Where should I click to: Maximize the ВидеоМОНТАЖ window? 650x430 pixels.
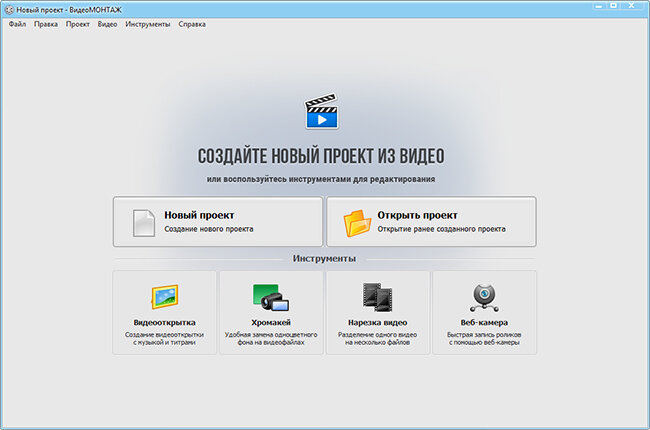pyautogui.click(x=614, y=6)
